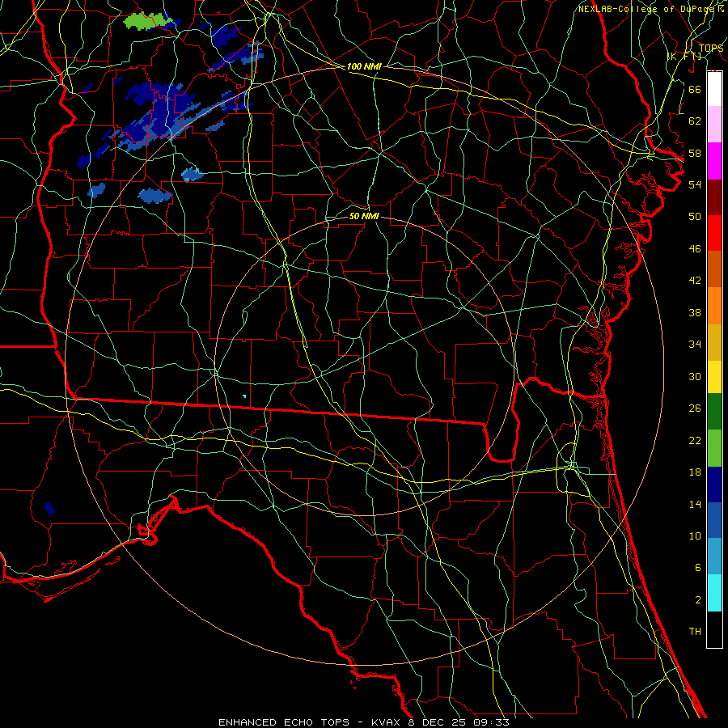Viewport: 728px width, 728px height.
Task: Click the '42' legend value
Action: (x=695, y=281)
